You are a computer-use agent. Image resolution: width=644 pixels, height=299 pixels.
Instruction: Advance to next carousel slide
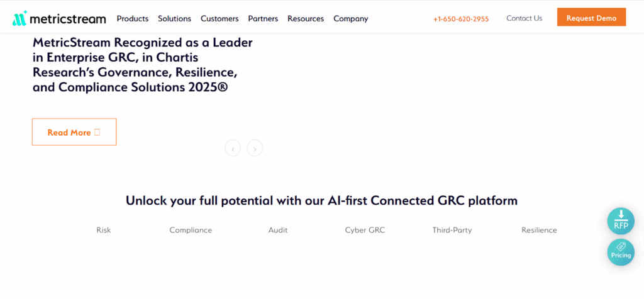pos(255,148)
